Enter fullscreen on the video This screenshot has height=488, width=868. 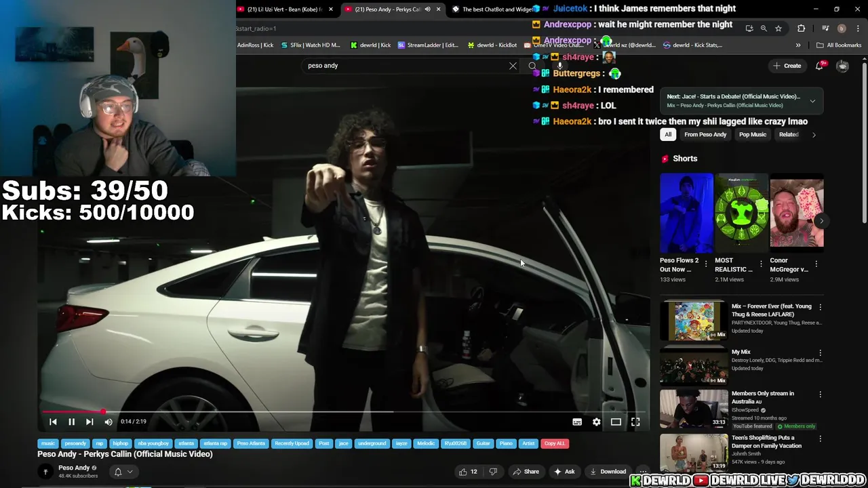click(x=635, y=422)
